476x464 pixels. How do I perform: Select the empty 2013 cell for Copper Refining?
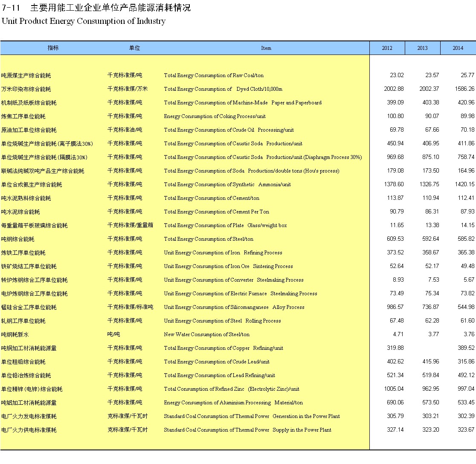422,348
